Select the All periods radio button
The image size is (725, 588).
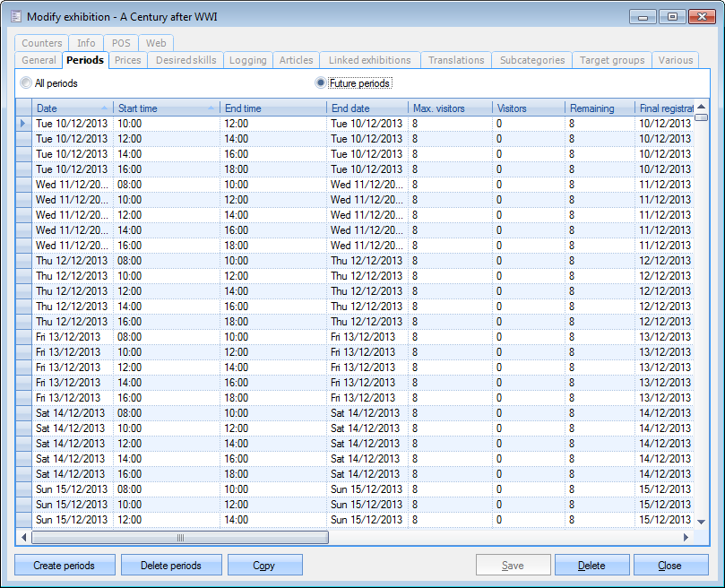coord(26,83)
